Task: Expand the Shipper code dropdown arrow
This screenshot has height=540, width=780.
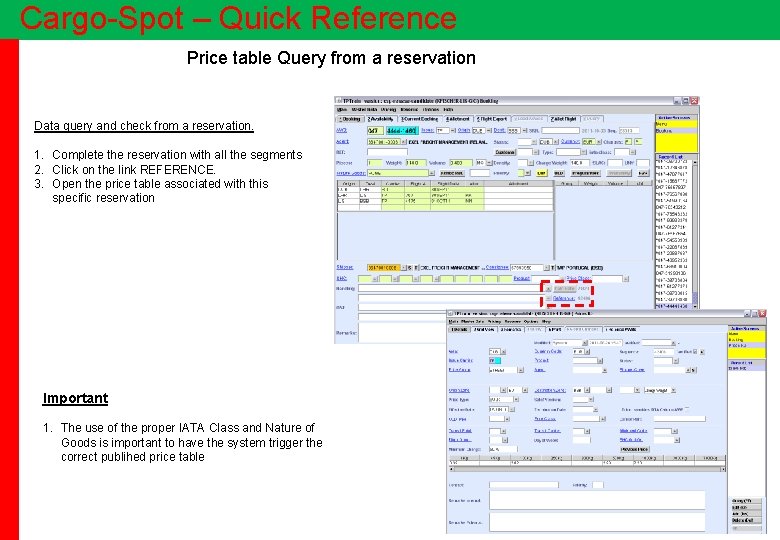Action: [x=404, y=268]
